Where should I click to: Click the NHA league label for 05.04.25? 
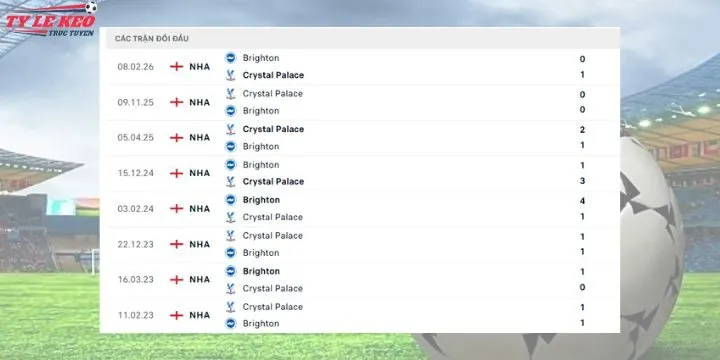click(200, 138)
